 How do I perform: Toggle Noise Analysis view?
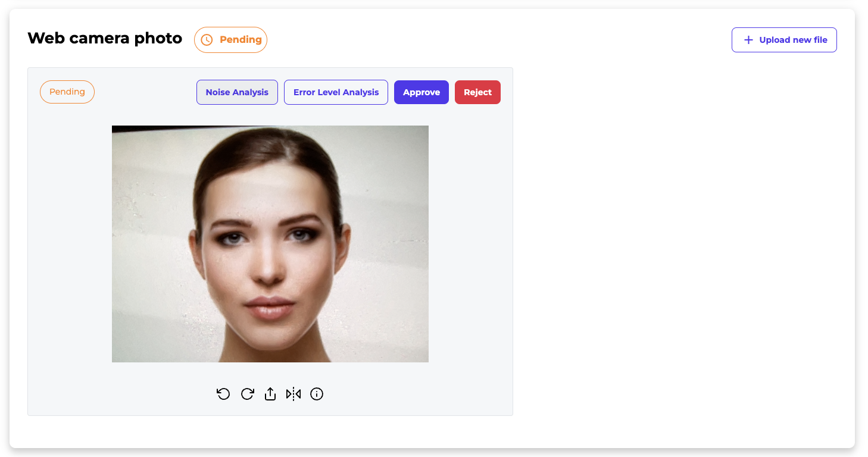(x=237, y=92)
